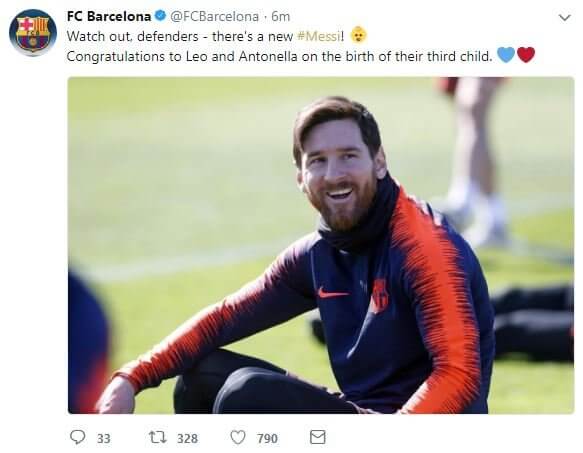
Task: Retweet the FC Barcelona tweet
Action: coord(158,437)
